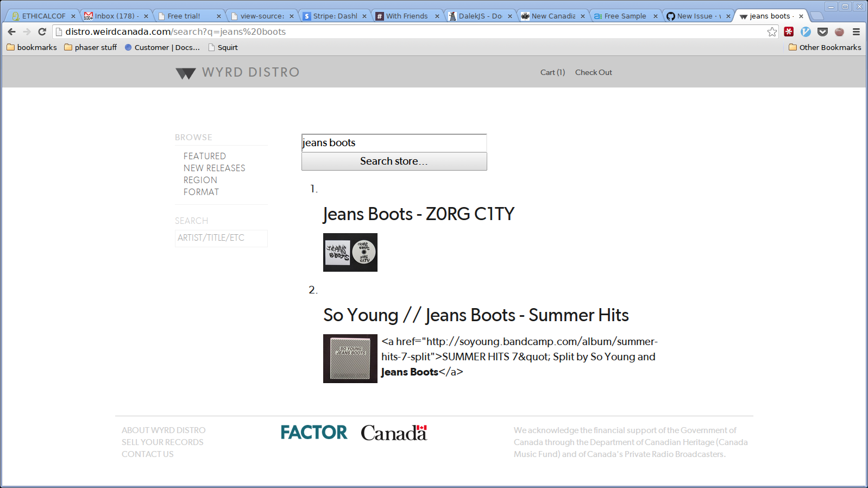868x488 pixels.
Task: Switch to the ETHICALCOF tab
Action: coord(42,16)
